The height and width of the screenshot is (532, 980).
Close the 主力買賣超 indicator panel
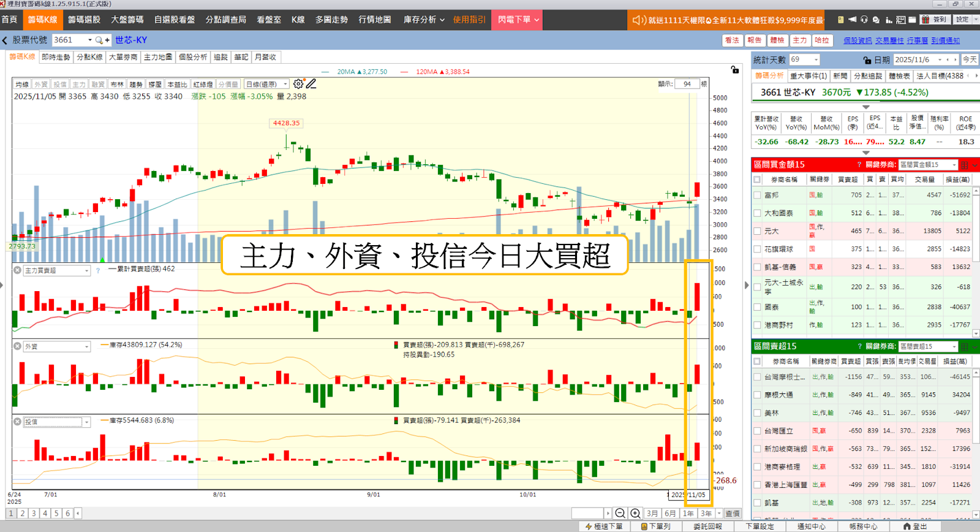(17, 270)
